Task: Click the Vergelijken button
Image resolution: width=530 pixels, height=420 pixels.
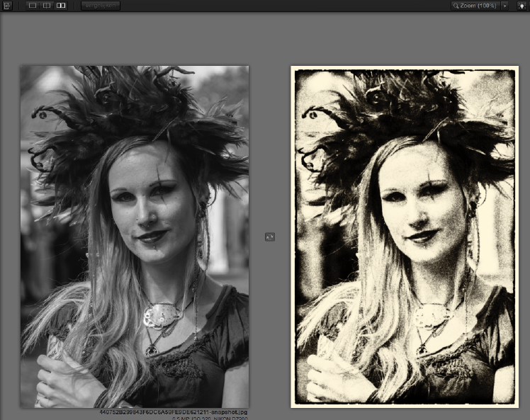Action: [101, 6]
